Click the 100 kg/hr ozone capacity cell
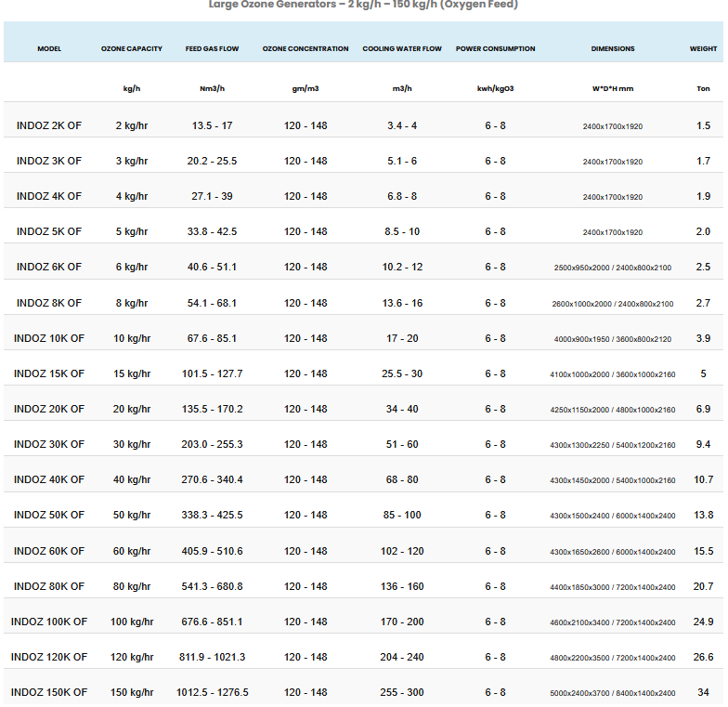Screen dimensions: 728x707 (x=132, y=622)
